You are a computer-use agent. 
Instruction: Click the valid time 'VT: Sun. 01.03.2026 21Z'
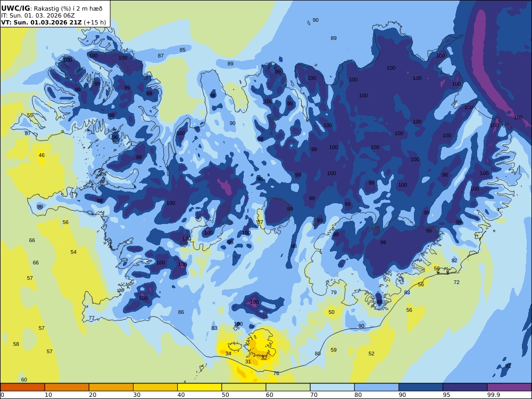[x=41, y=22]
